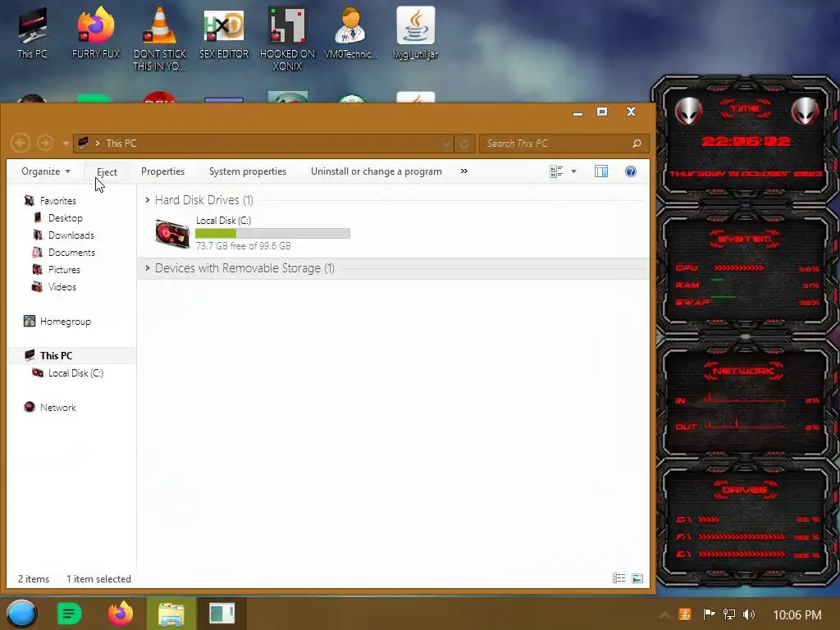Open Videos in Favorites

(x=62, y=286)
